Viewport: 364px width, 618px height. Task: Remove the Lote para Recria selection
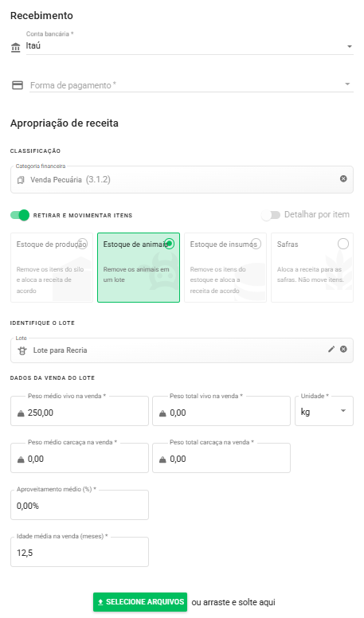[343, 349]
